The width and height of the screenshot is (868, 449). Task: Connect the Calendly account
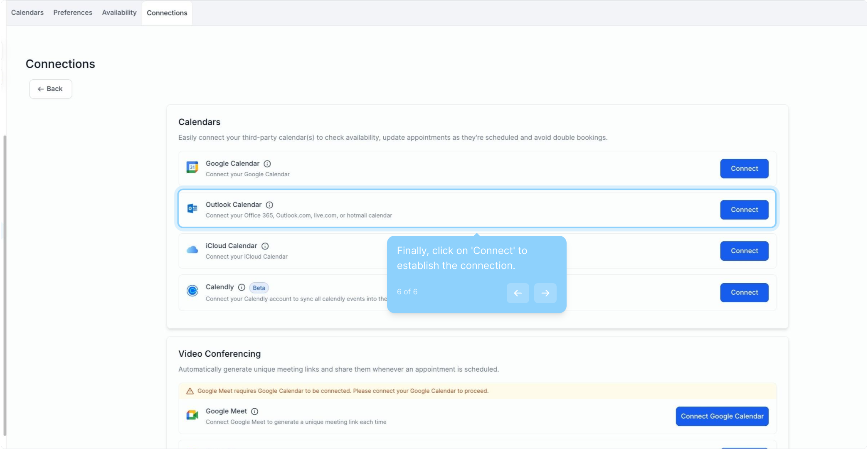click(744, 292)
